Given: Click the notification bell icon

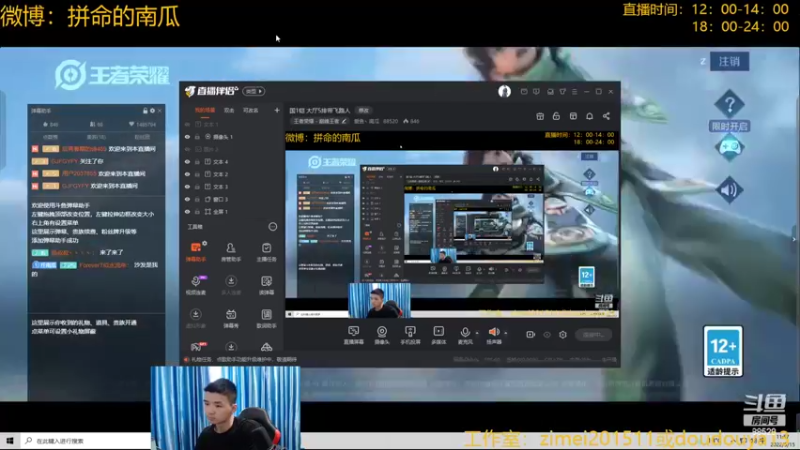Looking at the screenshot, I should [x=589, y=116].
